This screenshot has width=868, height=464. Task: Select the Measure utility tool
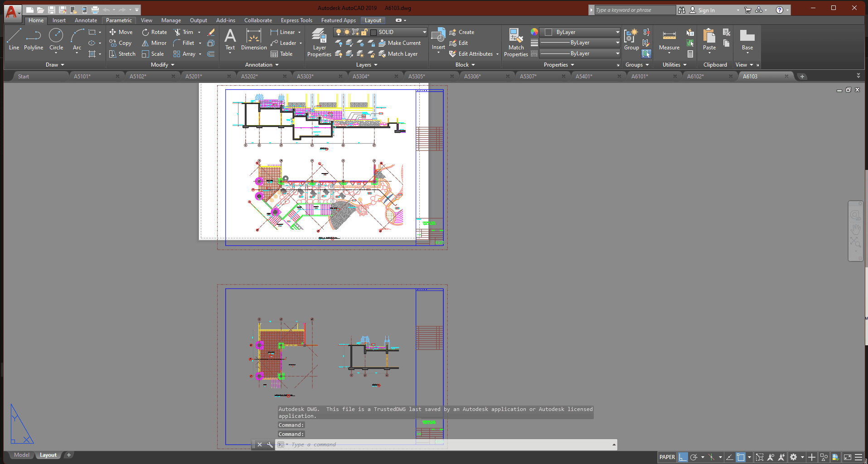tap(669, 40)
